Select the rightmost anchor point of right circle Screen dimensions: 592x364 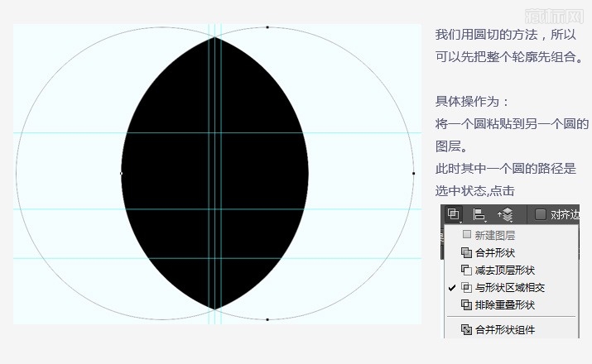coord(414,173)
